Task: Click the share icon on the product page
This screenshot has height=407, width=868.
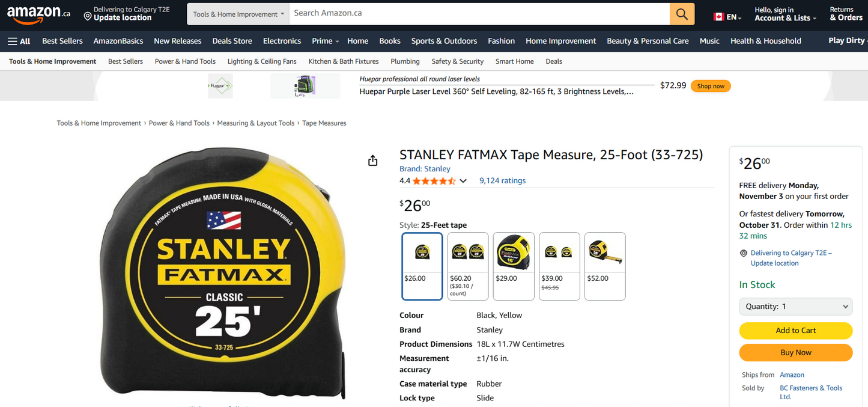Action: (372, 161)
